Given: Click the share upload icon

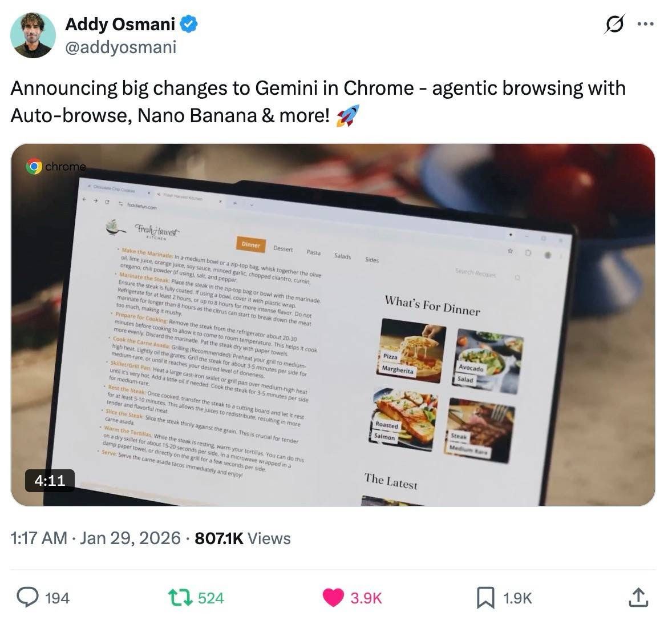Looking at the screenshot, I should 638,598.
